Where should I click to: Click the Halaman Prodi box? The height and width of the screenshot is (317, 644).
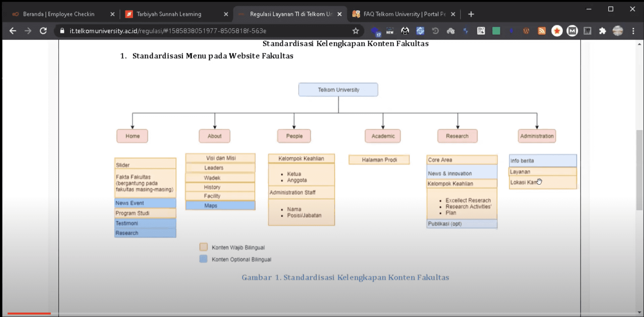tap(379, 160)
